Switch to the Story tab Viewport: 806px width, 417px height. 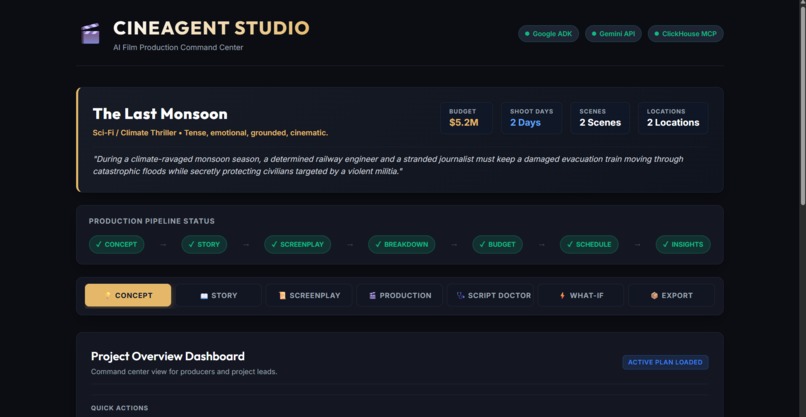pyautogui.click(x=218, y=296)
